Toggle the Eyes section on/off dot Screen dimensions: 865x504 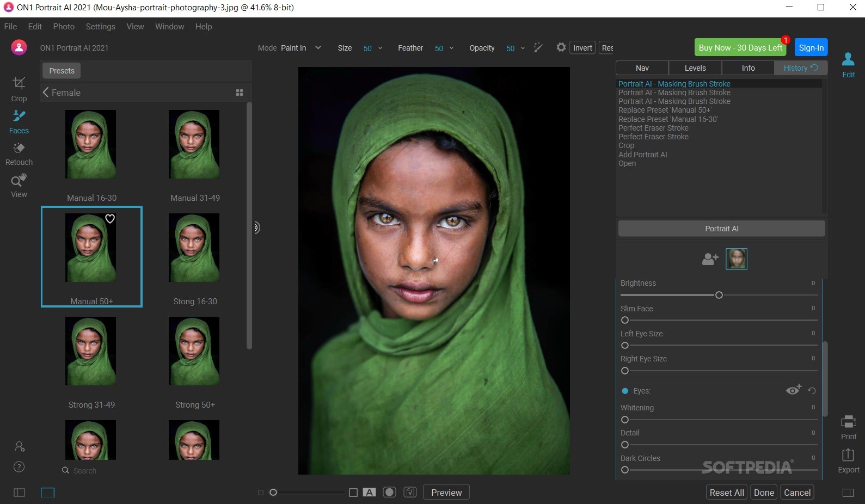pos(625,391)
